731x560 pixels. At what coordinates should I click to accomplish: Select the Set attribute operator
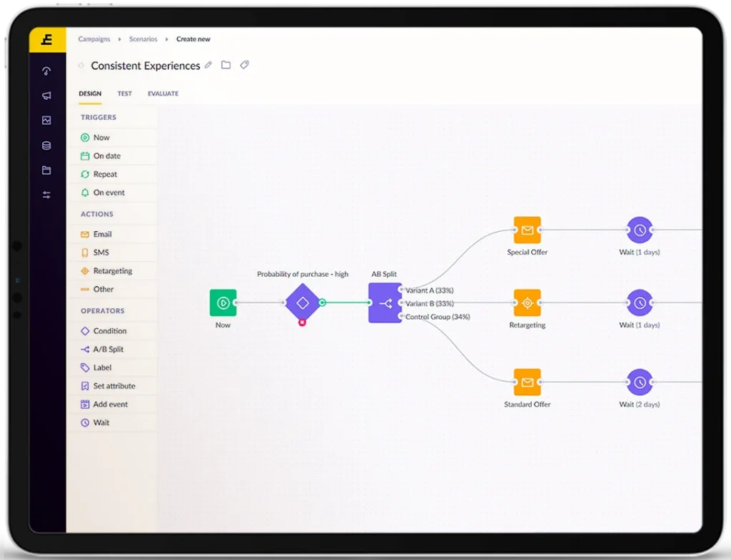click(x=112, y=386)
